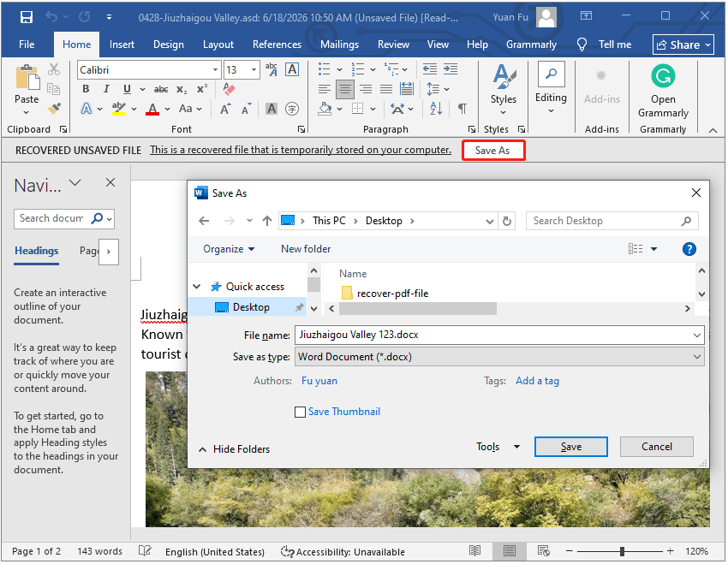The height and width of the screenshot is (564, 728).
Task: Open the Styles gallery button
Action: click(504, 90)
